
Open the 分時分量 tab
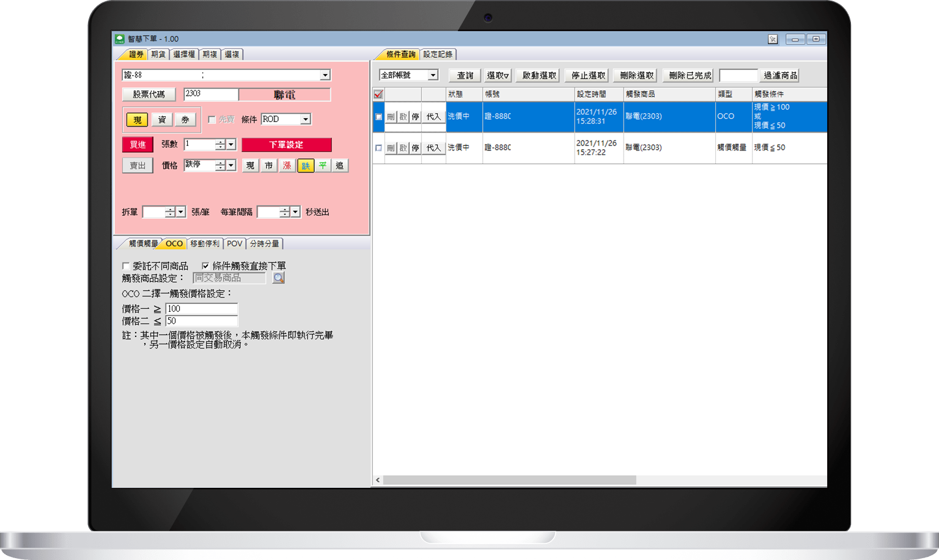click(265, 244)
